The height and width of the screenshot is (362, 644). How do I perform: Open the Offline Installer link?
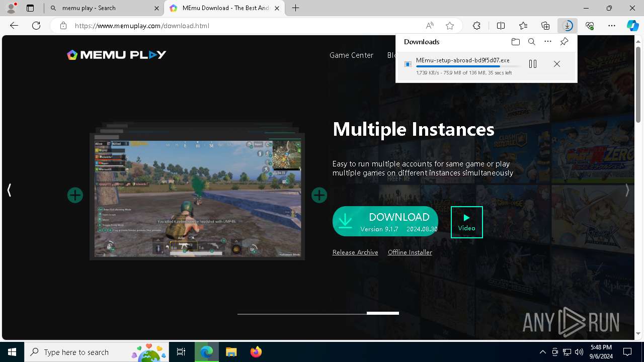pyautogui.click(x=410, y=252)
